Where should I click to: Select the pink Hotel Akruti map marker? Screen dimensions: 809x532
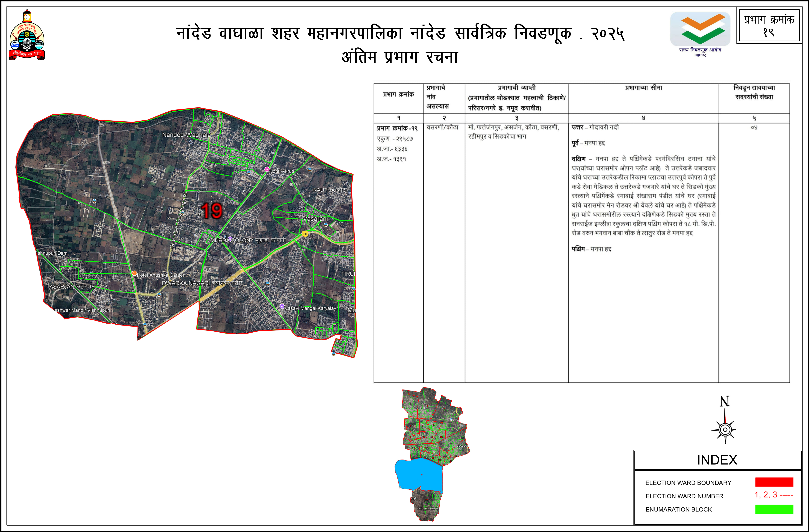[267, 169]
